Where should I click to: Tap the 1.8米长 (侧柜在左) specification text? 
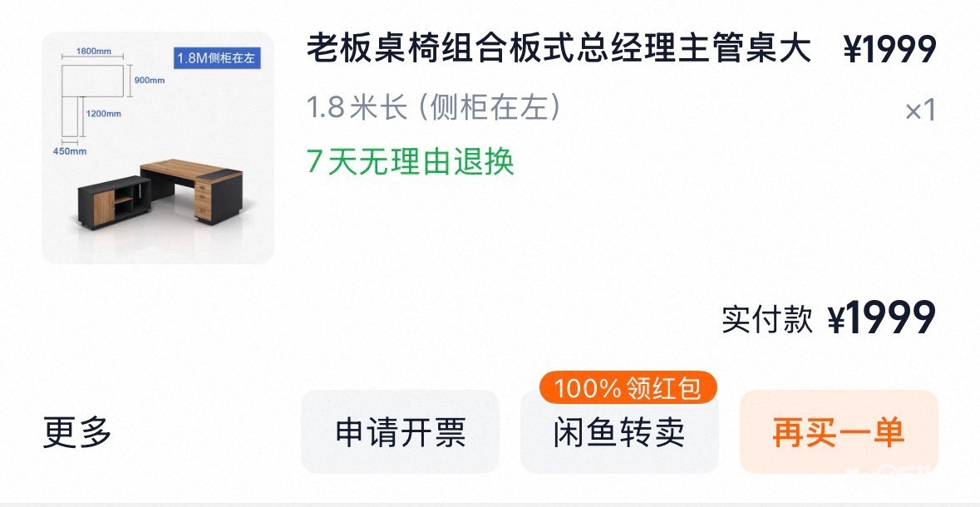click(433, 108)
